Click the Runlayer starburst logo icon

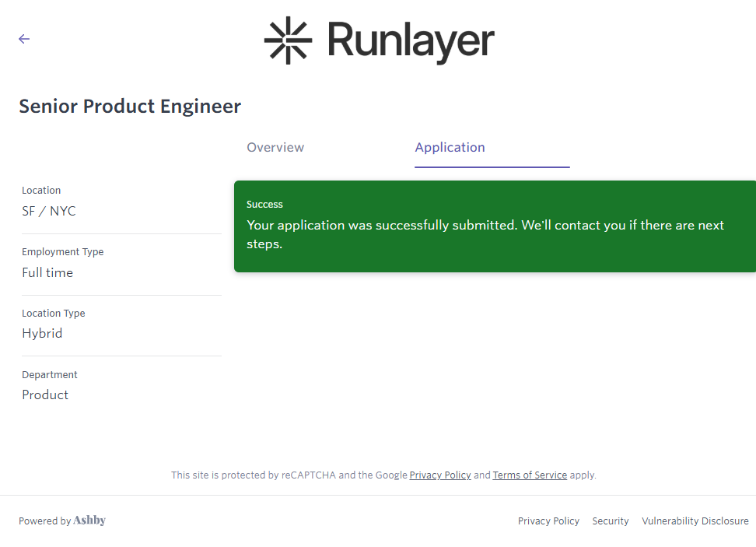pyautogui.click(x=288, y=40)
